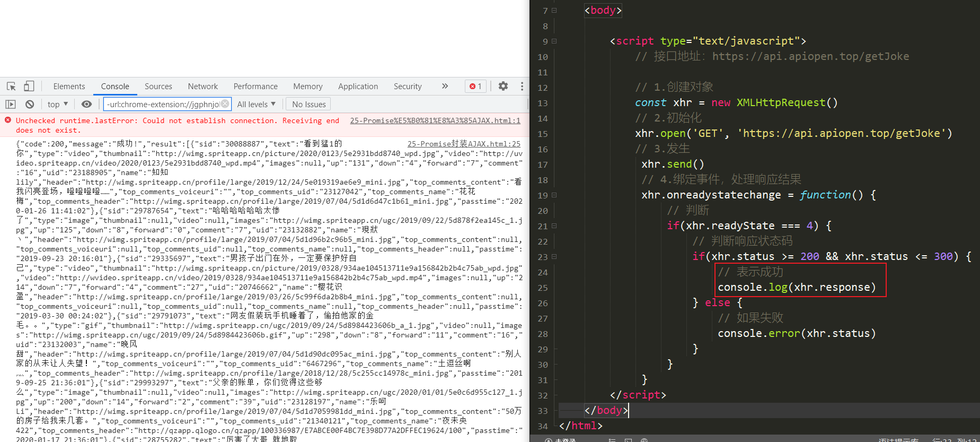Collapse the body tag fold on line 7
Image resolution: width=980 pixels, height=442 pixels.
[x=554, y=10]
